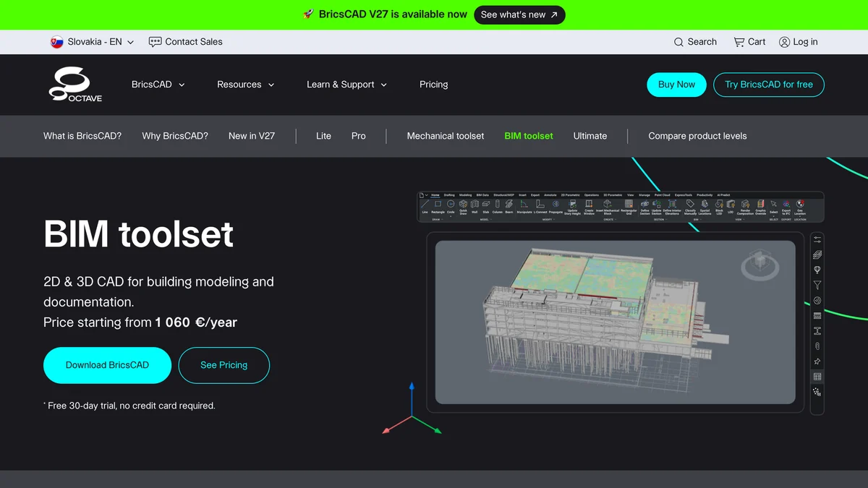This screenshot has width=868, height=488.
Task: Click the L-Connect tool icon
Action: [x=540, y=204]
